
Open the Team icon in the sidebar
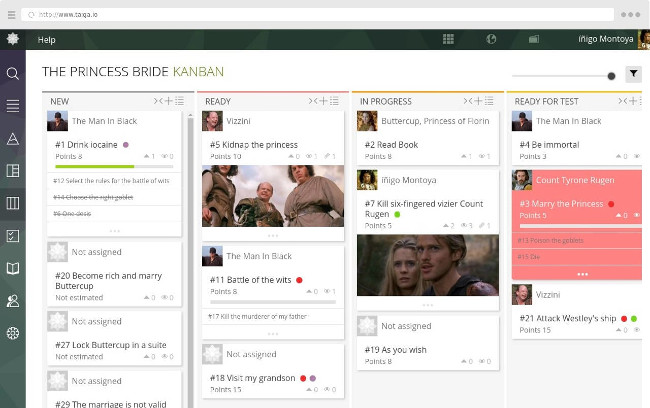pos(13,300)
